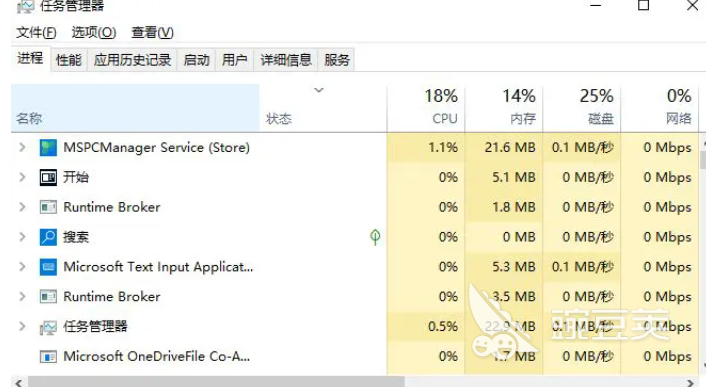Expand Microsoft Text Input Application row
Viewport: 706px width, 387px height.
[x=22, y=266]
